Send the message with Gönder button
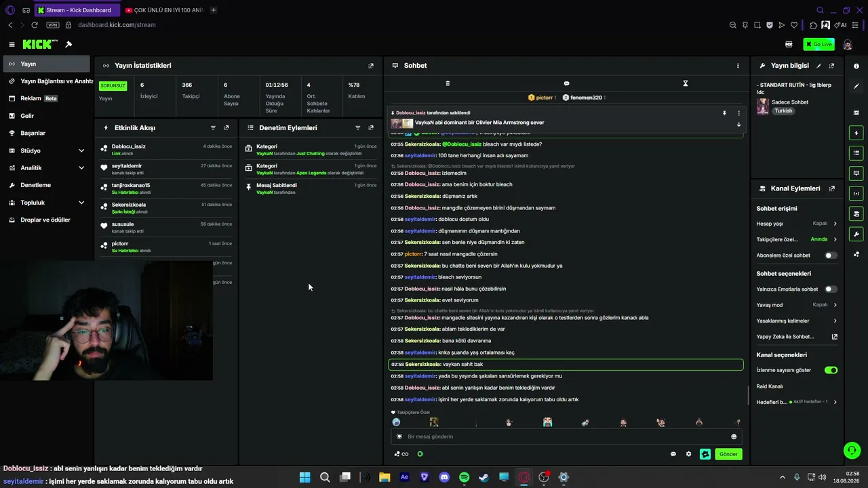868x488 pixels. pyautogui.click(x=728, y=454)
